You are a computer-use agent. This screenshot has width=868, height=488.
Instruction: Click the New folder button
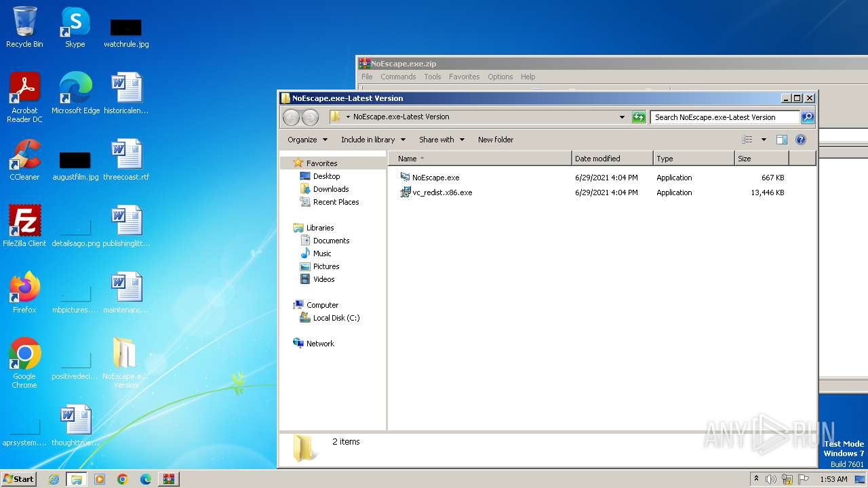(496, 140)
